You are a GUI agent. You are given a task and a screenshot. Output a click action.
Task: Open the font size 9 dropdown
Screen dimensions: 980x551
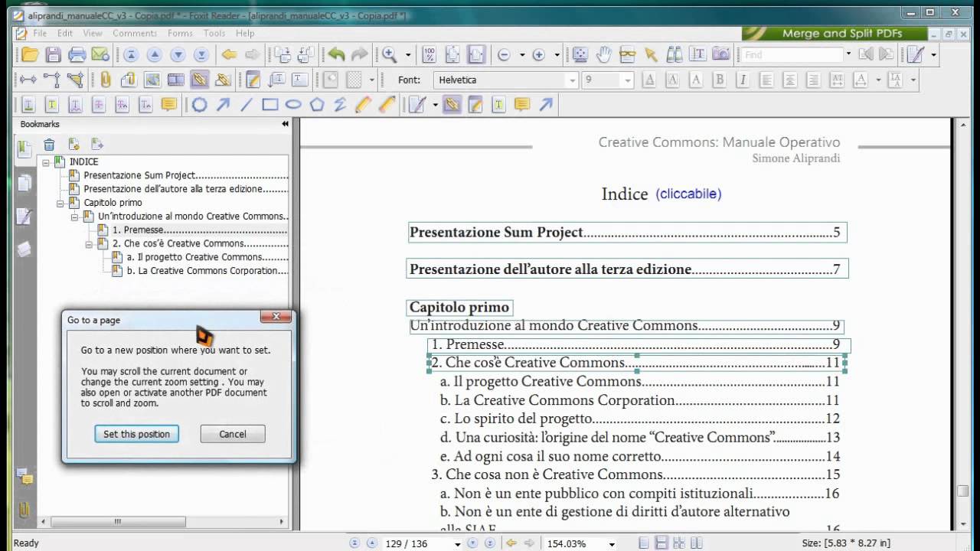628,80
